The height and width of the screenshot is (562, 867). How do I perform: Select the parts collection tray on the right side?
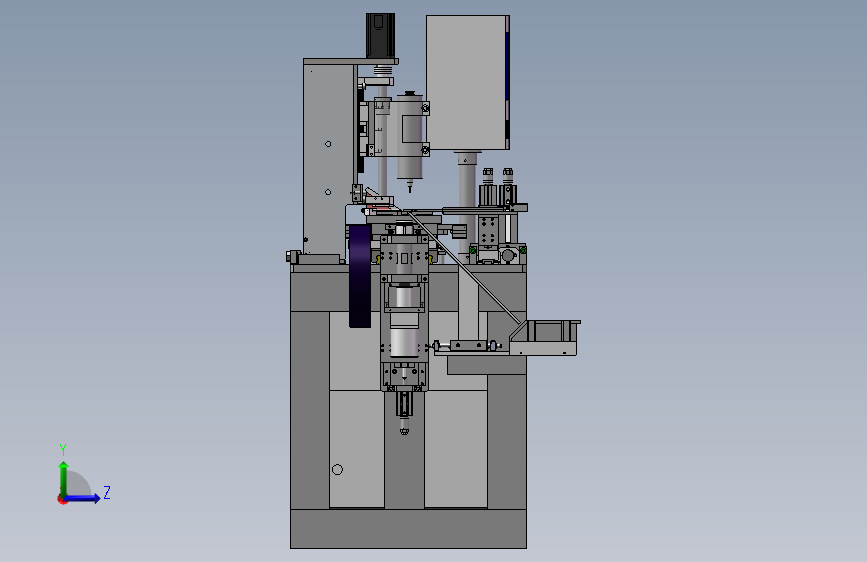[x=545, y=337]
